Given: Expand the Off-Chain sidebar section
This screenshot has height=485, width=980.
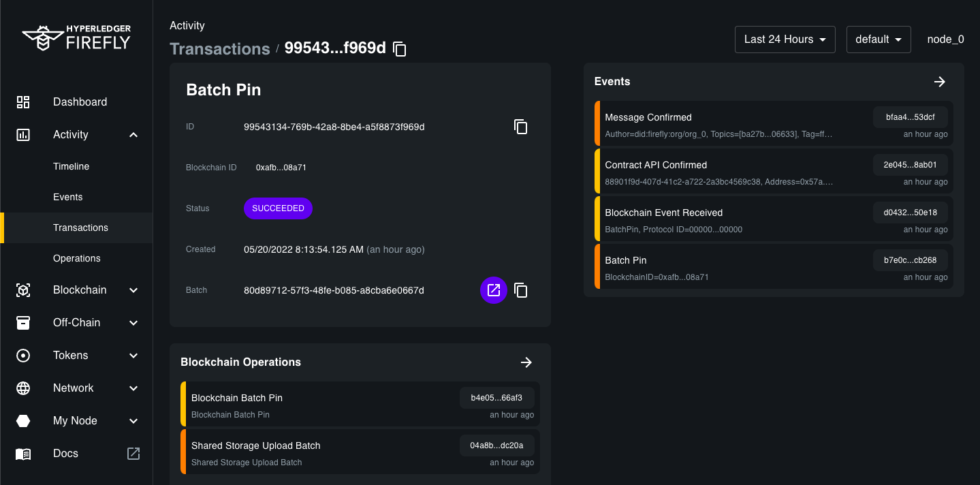Looking at the screenshot, I should 133,323.
